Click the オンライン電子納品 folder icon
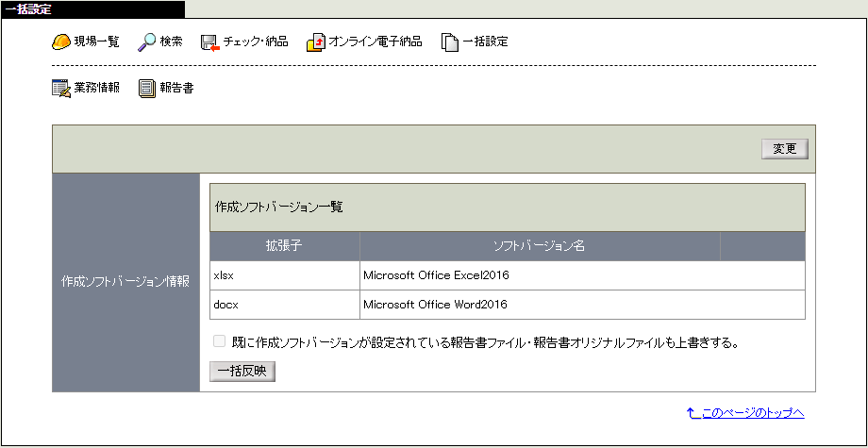 (x=315, y=42)
